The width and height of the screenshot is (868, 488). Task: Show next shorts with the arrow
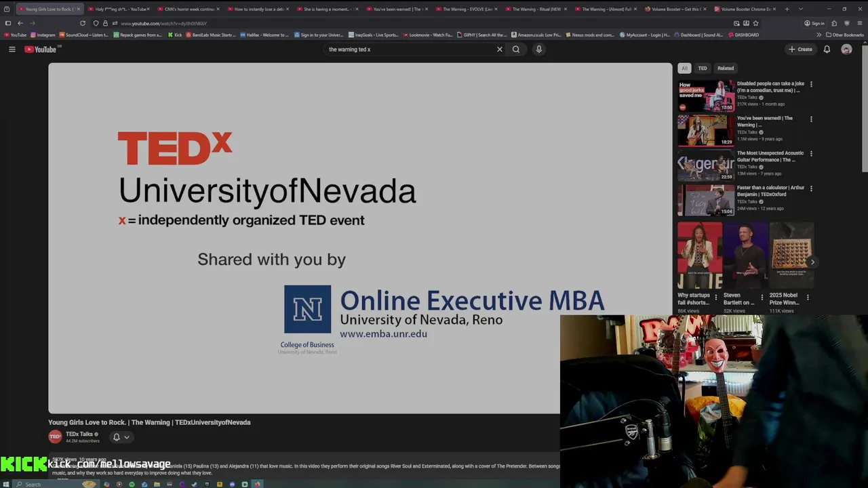pos(812,262)
